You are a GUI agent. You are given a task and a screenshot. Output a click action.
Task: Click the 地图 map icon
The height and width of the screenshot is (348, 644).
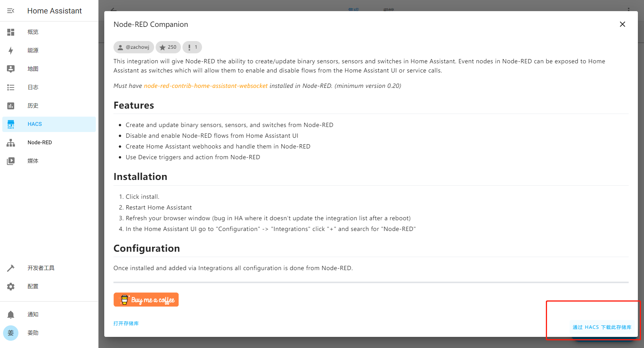[x=11, y=69]
